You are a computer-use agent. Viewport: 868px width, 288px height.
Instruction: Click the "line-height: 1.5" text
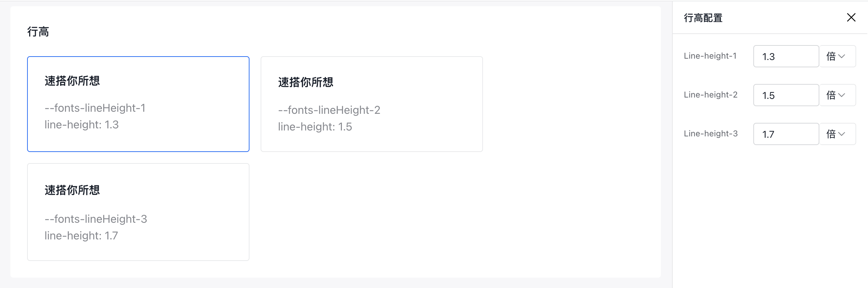pyautogui.click(x=315, y=127)
